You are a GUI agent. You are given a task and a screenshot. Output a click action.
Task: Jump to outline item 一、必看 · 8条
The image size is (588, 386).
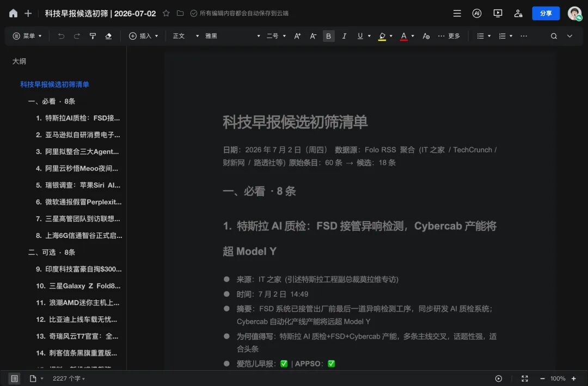pos(51,101)
